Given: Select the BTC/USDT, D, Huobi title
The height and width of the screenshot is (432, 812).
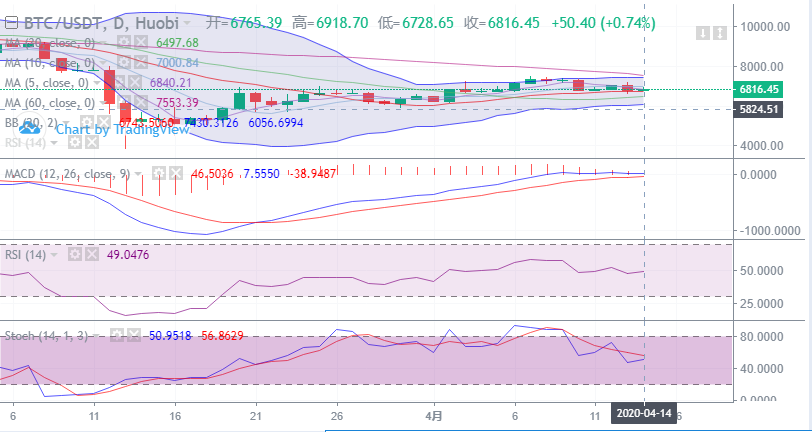Looking at the screenshot, I should [x=102, y=23].
